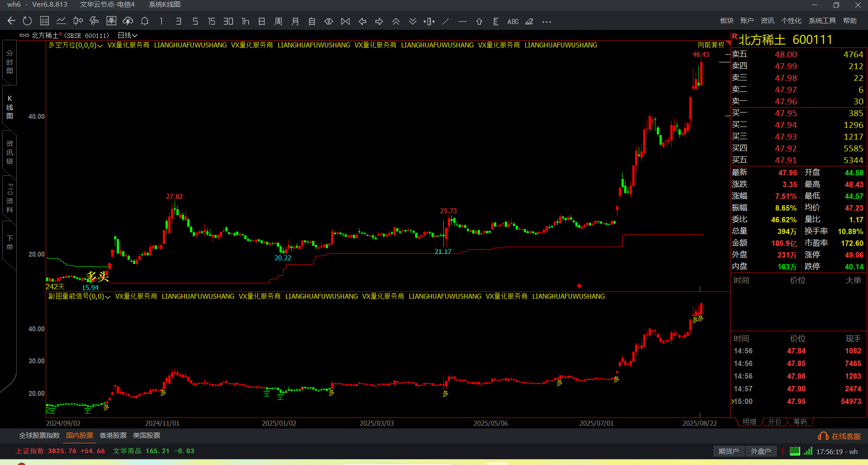Open the 资讯链 side tab
The image size is (868, 465).
(x=9, y=152)
